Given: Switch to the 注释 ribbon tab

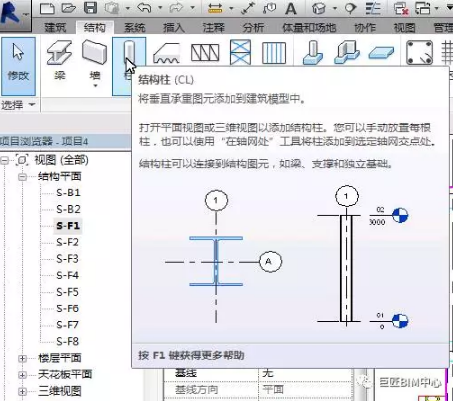Looking at the screenshot, I should [214, 27].
